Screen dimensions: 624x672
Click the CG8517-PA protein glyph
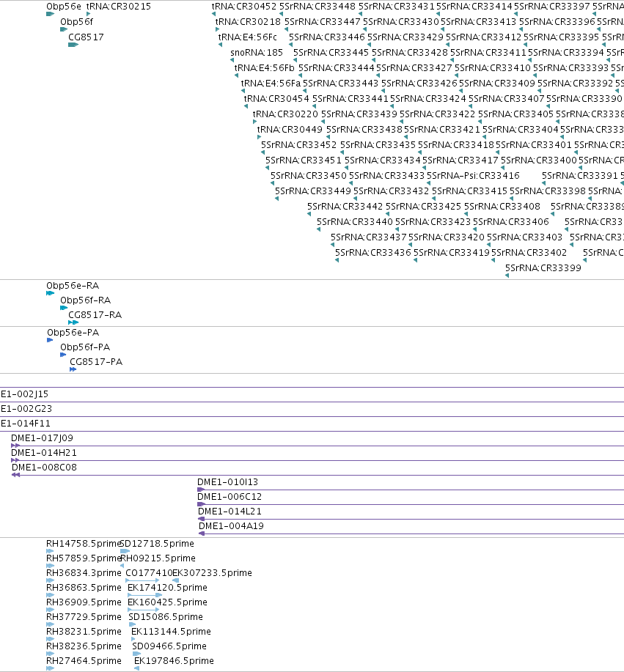[x=73, y=369]
